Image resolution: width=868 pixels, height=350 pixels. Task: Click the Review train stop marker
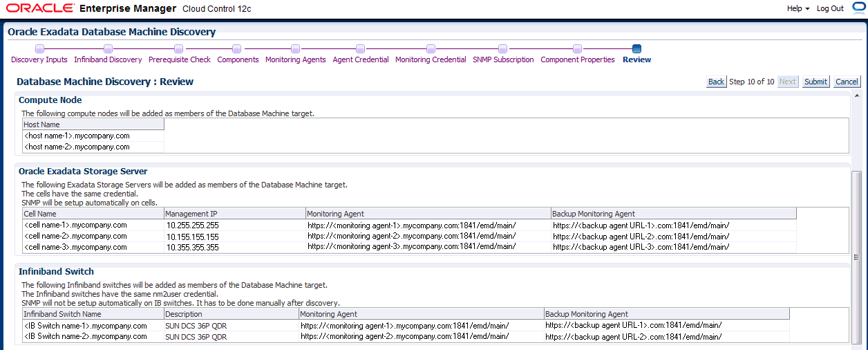pyautogui.click(x=636, y=48)
